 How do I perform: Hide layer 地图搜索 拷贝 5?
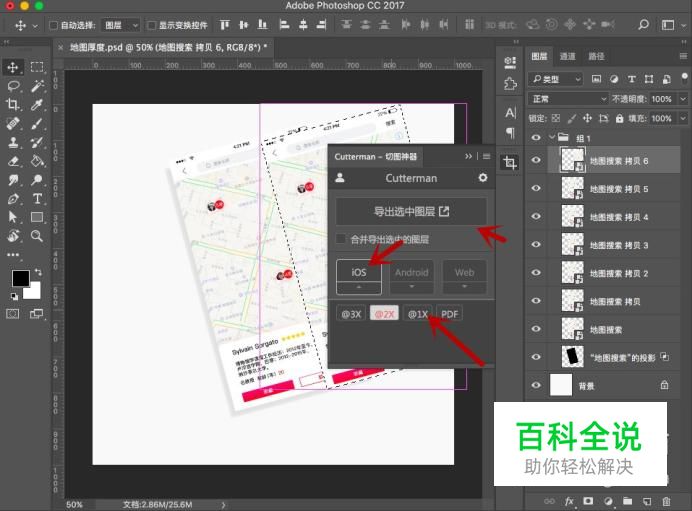[536, 188]
